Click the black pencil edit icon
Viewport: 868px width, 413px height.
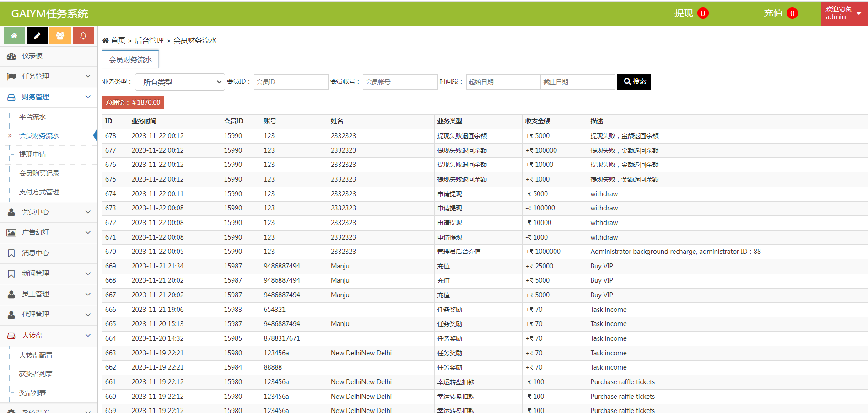[37, 36]
